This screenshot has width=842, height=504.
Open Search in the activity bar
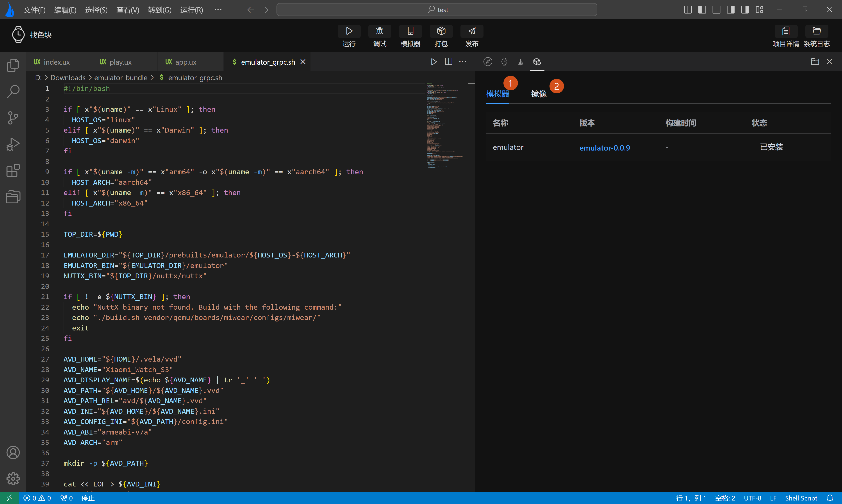[x=13, y=91]
